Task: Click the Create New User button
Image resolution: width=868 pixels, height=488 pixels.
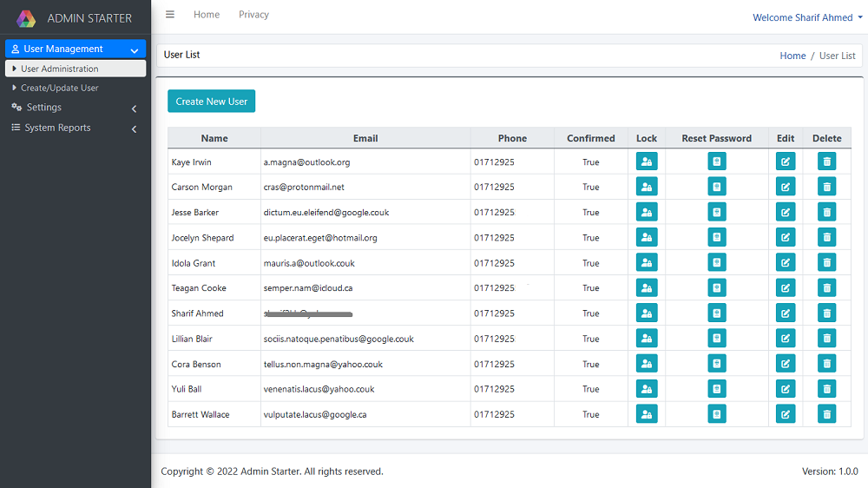Action: (211, 102)
